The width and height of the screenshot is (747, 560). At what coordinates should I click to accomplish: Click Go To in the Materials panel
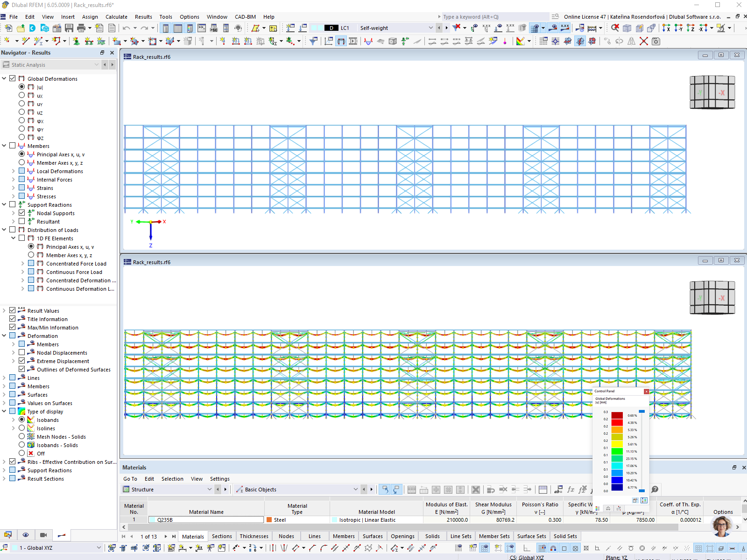point(130,479)
